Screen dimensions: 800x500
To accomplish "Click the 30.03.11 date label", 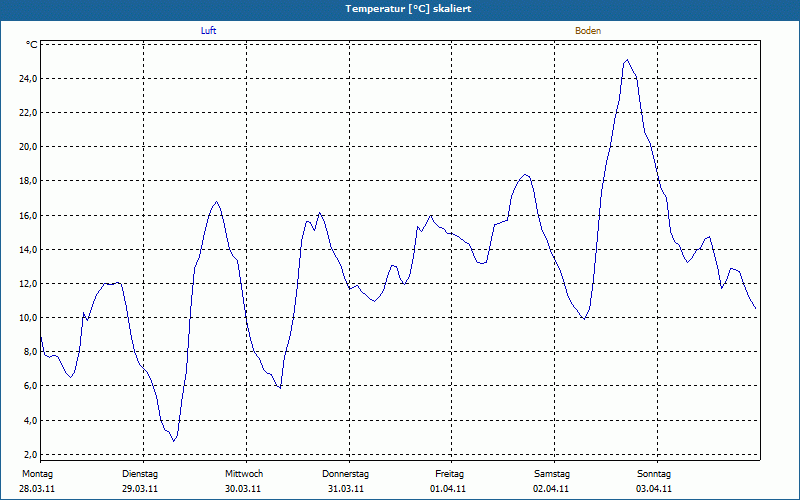I will point(243,489).
